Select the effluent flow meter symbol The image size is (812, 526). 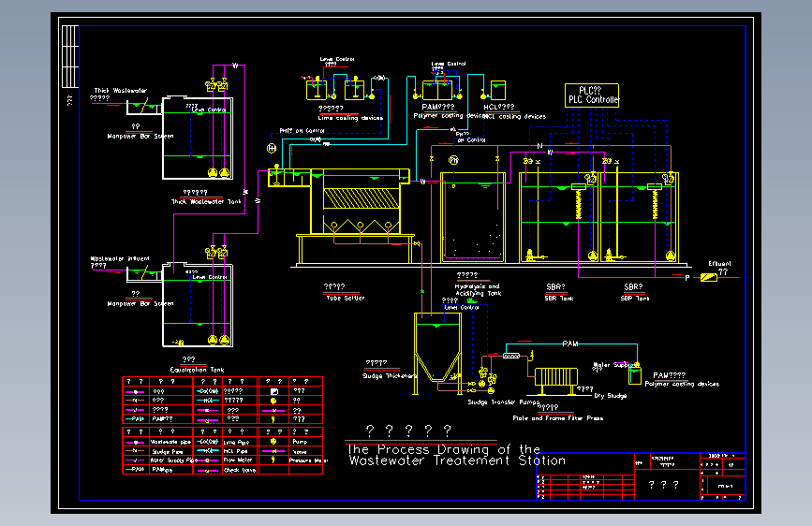click(708, 277)
